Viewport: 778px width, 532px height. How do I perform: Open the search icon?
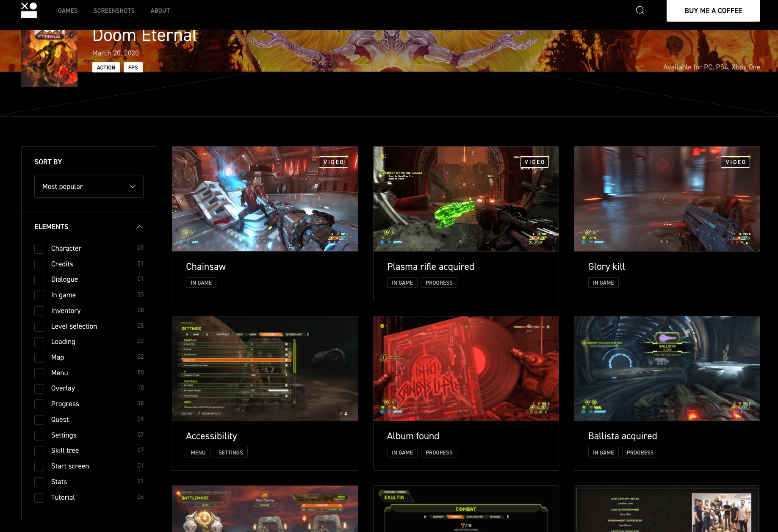640,11
